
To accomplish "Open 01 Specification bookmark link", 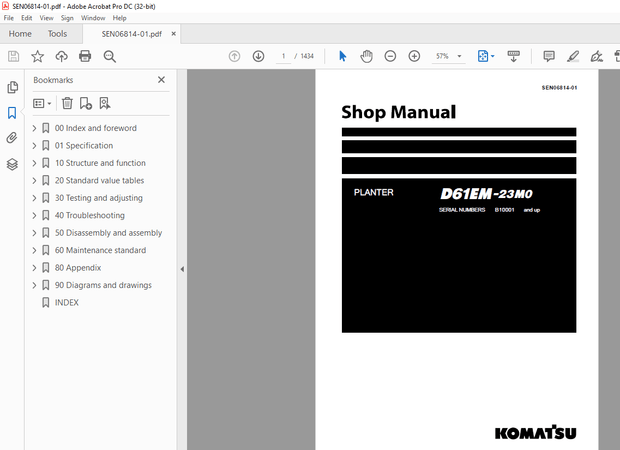I will pos(84,146).
